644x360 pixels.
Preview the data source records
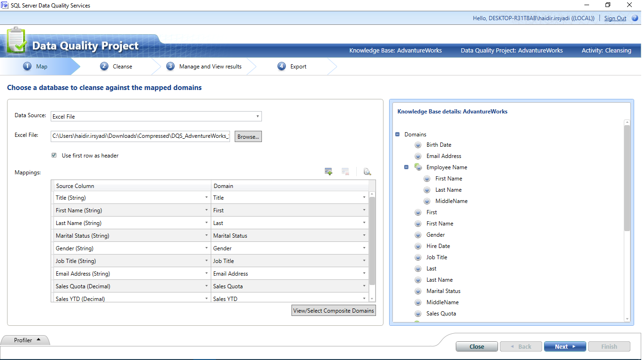point(368,172)
